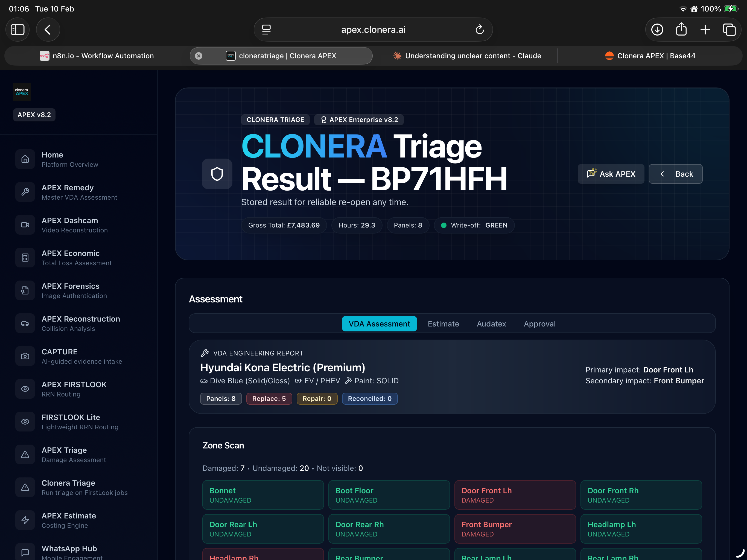Reload the apex.clonera.ai page
747x560 pixels.
pos(480,30)
